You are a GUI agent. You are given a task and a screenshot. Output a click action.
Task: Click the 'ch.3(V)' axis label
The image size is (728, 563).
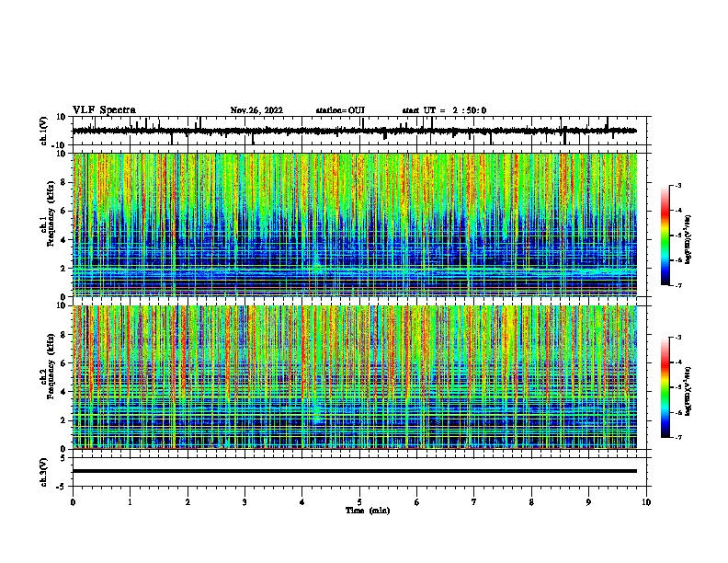click(44, 472)
